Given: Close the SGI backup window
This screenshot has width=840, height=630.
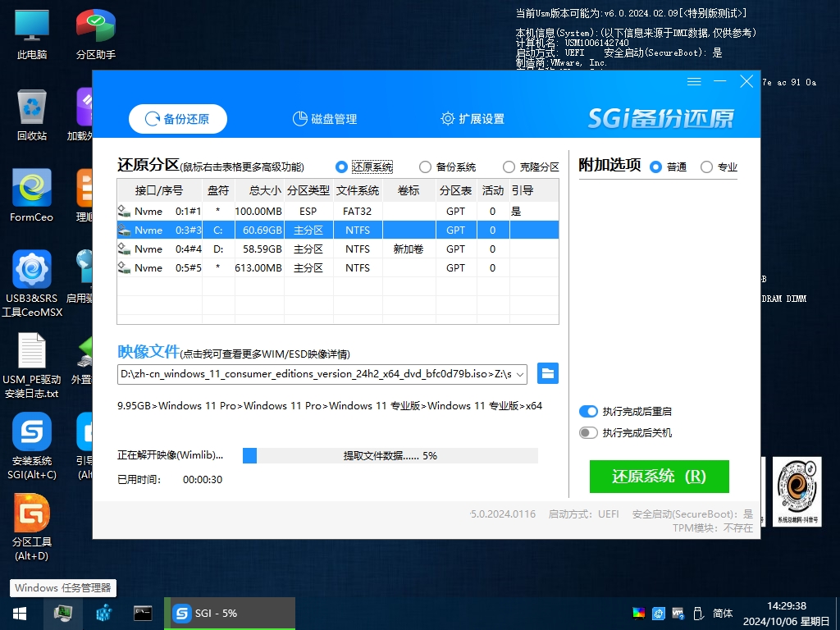Looking at the screenshot, I should (x=746, y=81).
